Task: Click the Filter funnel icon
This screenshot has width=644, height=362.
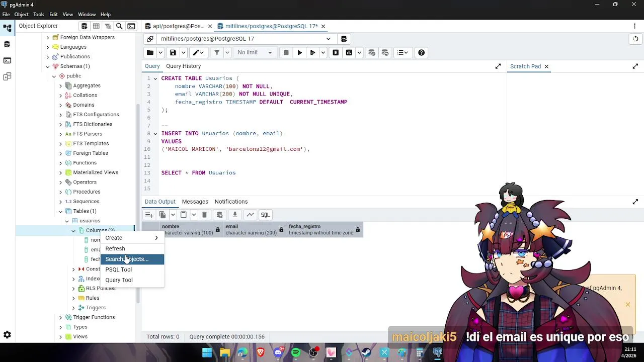Action: [x=217, y=53]
